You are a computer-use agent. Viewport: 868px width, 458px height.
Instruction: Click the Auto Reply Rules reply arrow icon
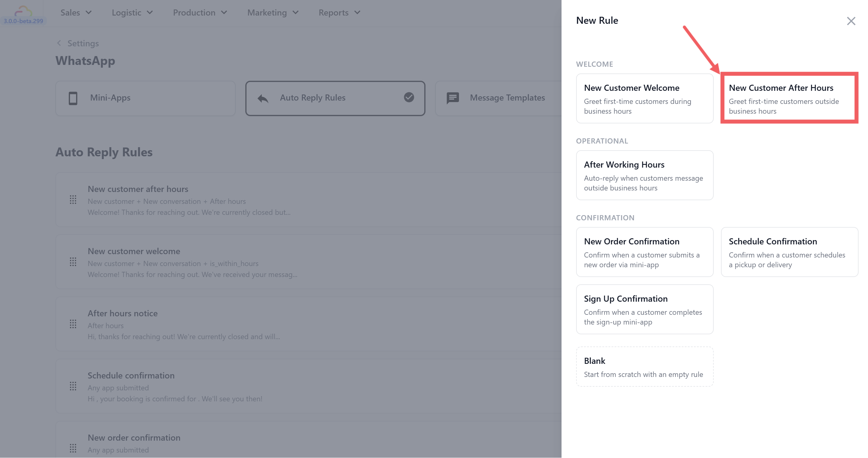coord(263,98)
